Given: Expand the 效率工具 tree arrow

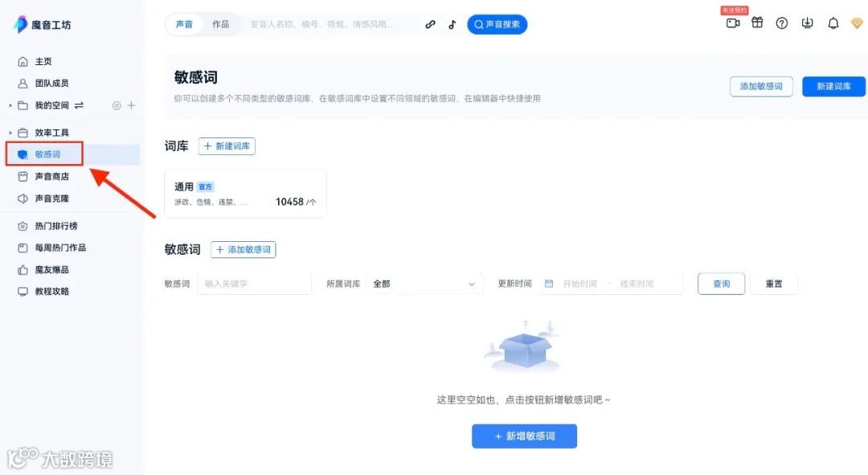Looking at the screenshot, I should 10,133.
